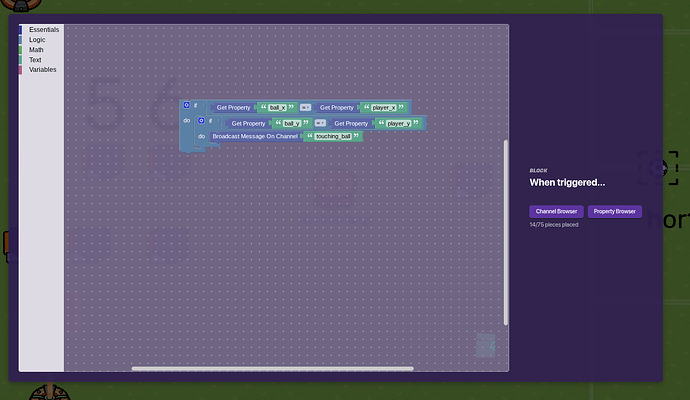Click the player_x text field
Image resolution: width=690 pixels, height=400 pixels.
383,107
